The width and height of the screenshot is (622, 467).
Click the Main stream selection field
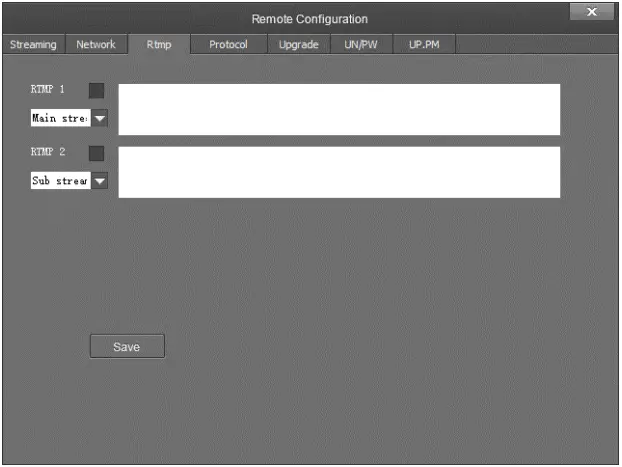pyautogui.click(x=61, y=118)
